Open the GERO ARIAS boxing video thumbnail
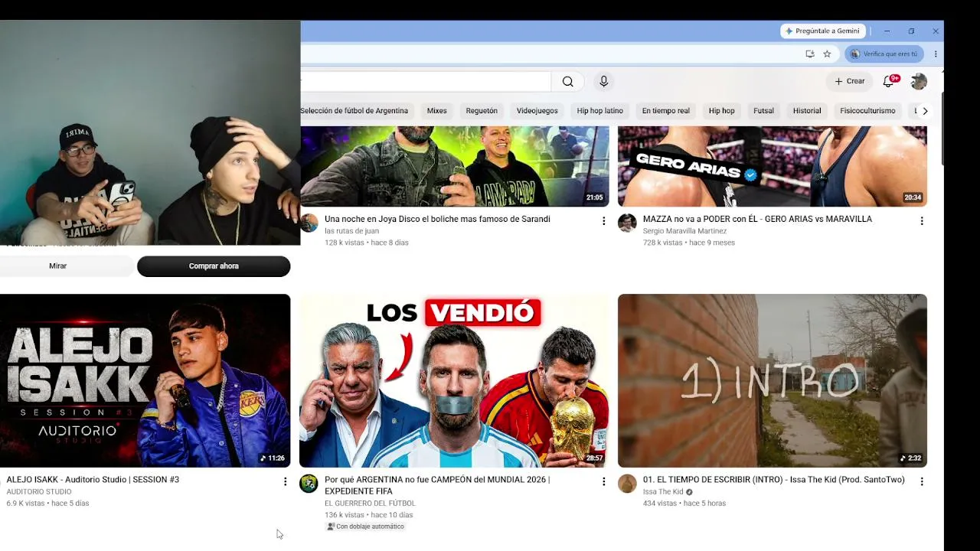This screenshot has width=980, height=551. tap(773, 166)
